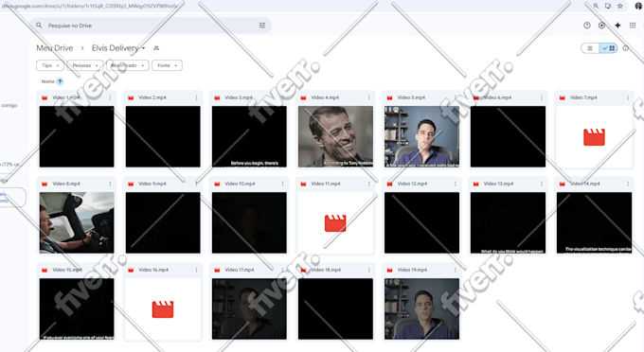
Task: Open the Fonte filter dropdown
Action: (x=167, y=65)
